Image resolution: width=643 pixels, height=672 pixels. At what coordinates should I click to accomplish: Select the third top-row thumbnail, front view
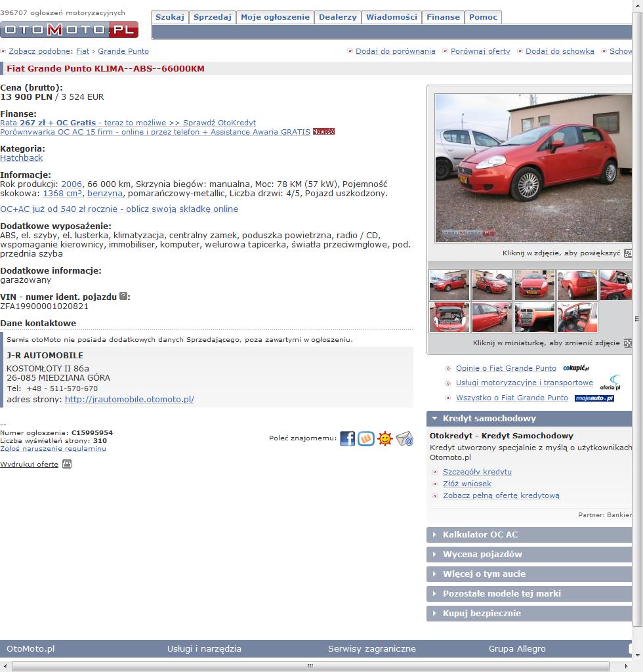click(535, 285)
